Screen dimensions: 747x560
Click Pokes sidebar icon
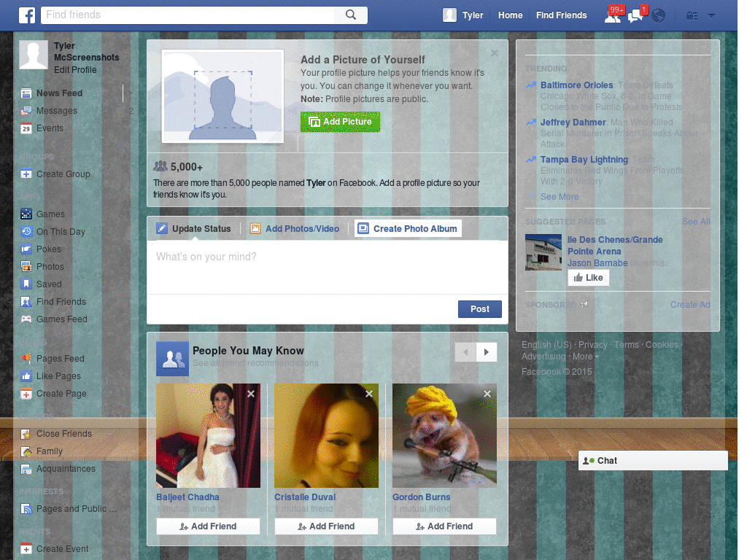click(x=26, y=249)
